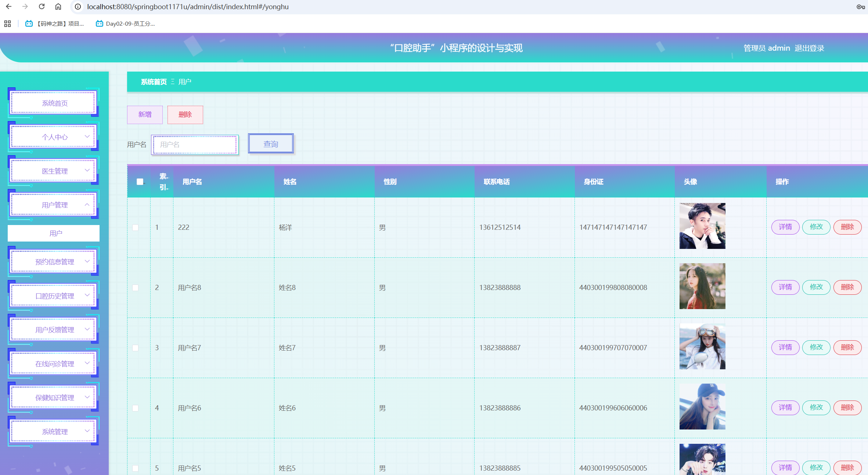Open the 系统管理 menu item

pyautogui.click(x=53, y=431)
